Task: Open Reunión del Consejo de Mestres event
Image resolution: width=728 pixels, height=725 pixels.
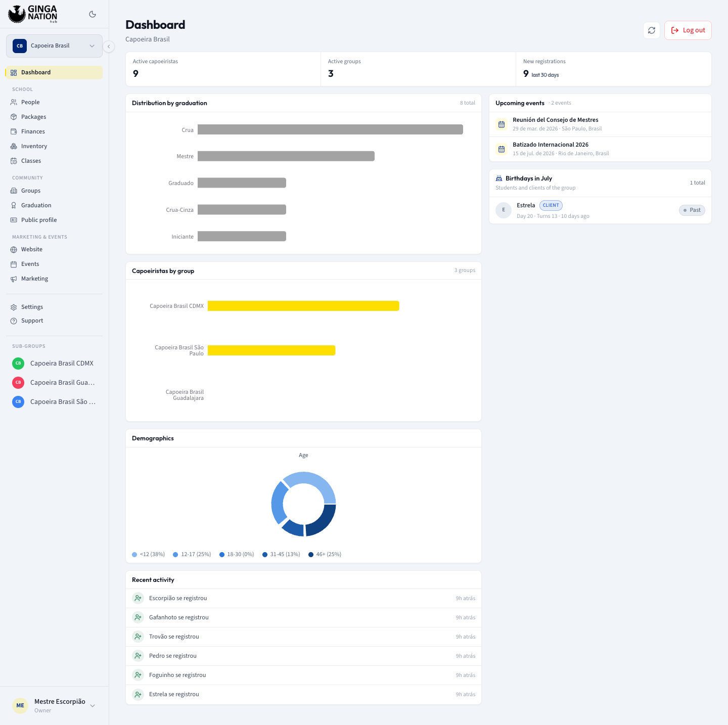Action: coord(600,124)
